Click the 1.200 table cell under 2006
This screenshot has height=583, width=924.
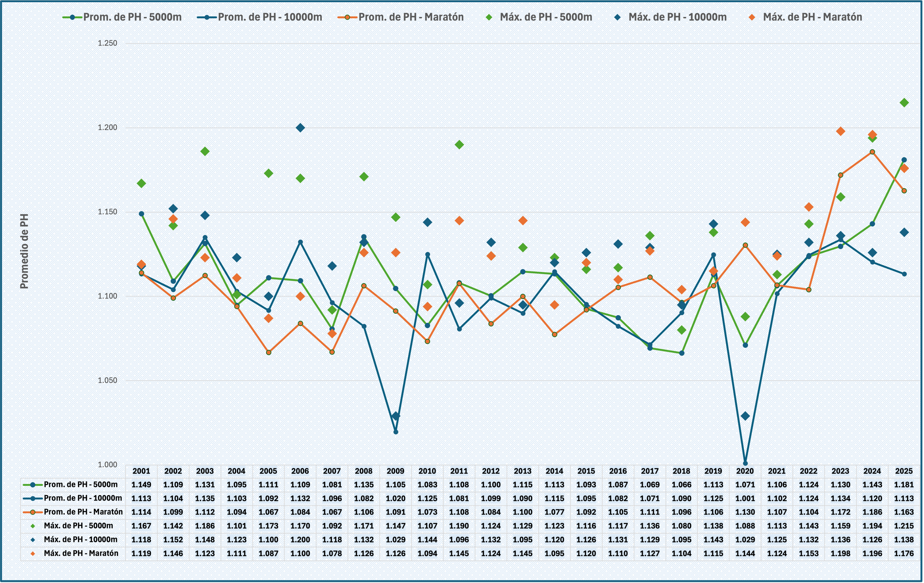(x=300, y=540)
